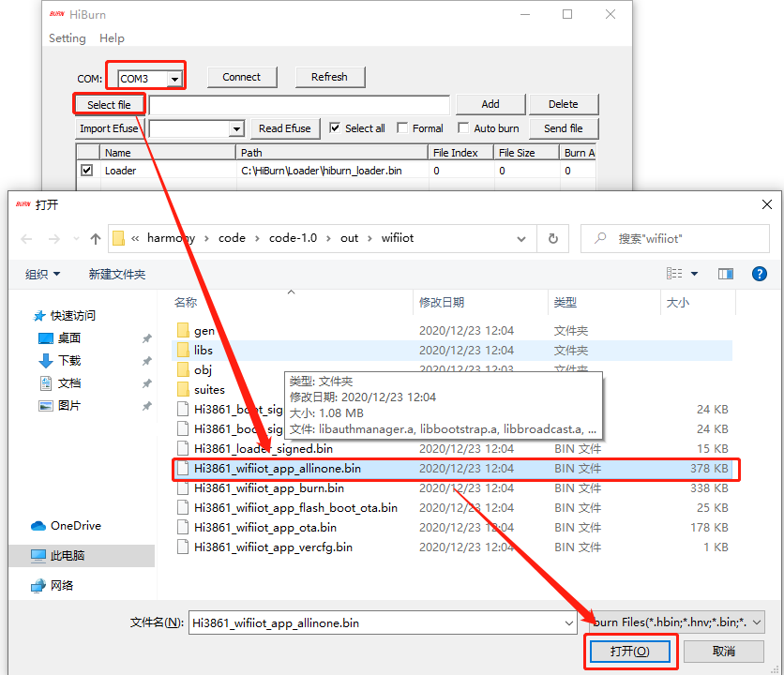The image size is (784, 675).
Task: Click the Path column header in HiBurn
Action: click(331, 153)
